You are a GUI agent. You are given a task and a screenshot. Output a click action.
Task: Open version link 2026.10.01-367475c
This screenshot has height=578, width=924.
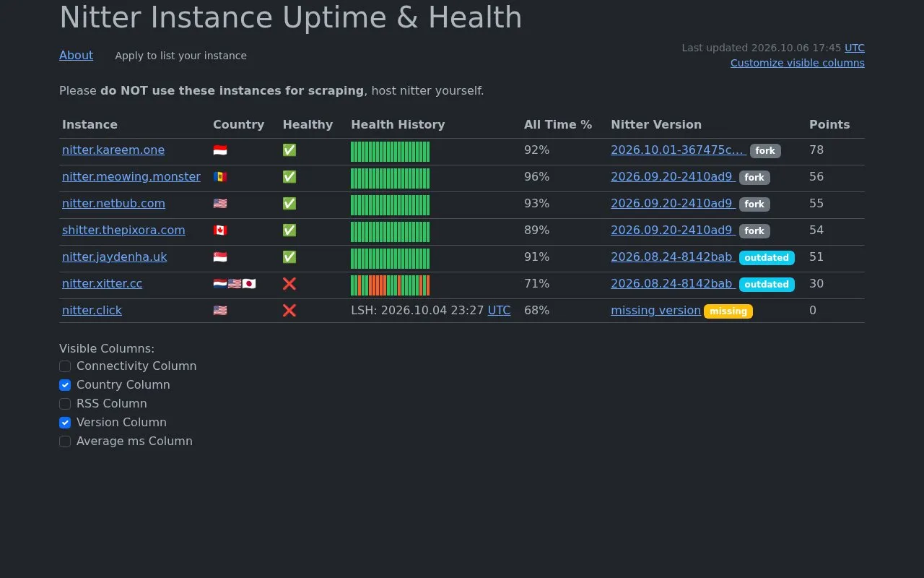coord(677,150)
